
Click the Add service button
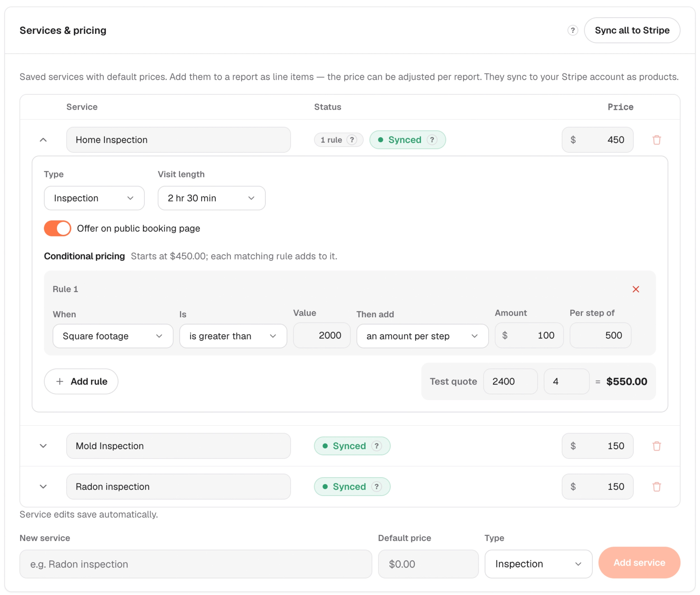pyautogui.click(x=639, y=562)
